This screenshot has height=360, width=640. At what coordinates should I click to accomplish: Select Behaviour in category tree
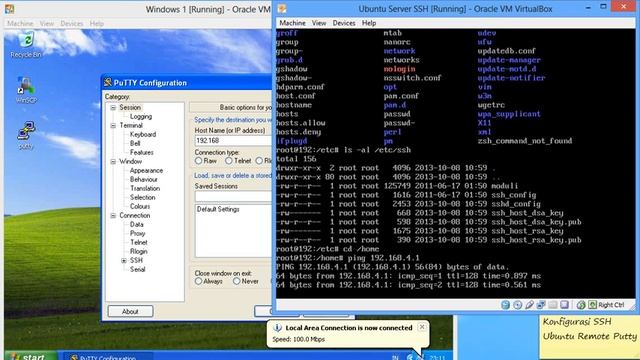pyautogui.click(x=144, y=180)
